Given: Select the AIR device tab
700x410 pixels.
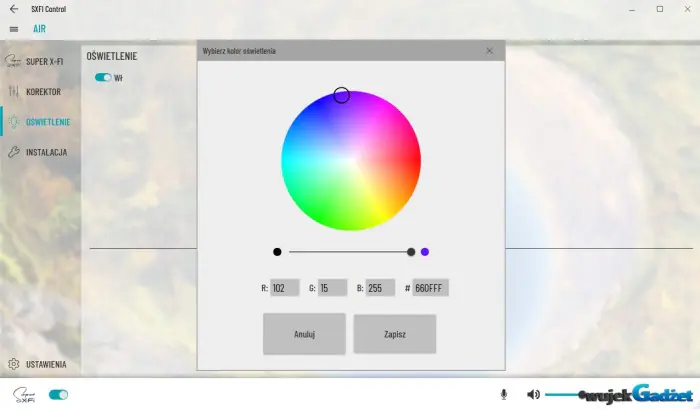Looking at the screenshot, I should click(39, 29).
